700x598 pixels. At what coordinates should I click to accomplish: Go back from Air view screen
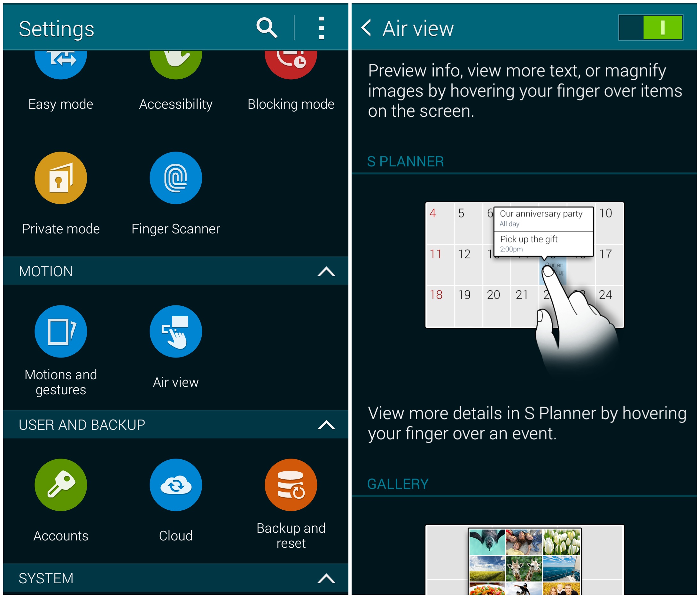(367, 28)
